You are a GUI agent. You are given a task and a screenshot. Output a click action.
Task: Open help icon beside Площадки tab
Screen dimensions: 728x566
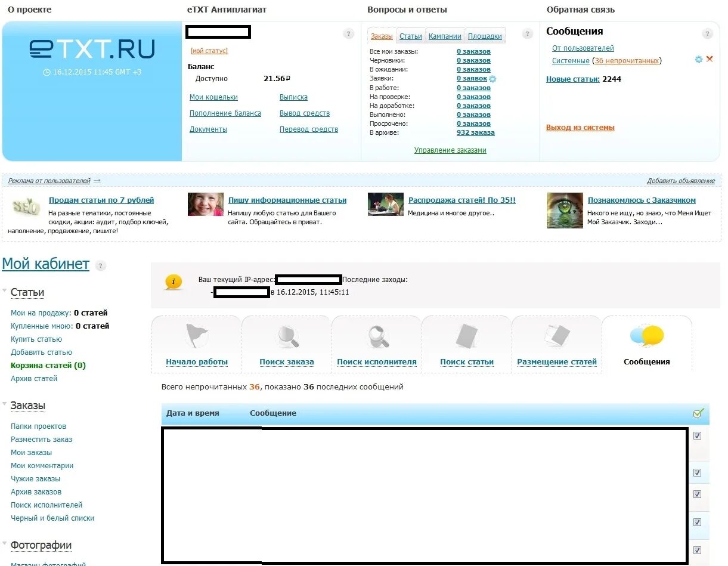click(x=527, y=34)
